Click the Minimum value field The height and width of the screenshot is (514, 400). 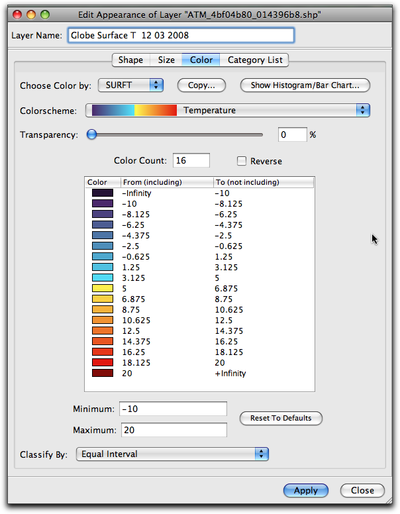tap(173, 409)
